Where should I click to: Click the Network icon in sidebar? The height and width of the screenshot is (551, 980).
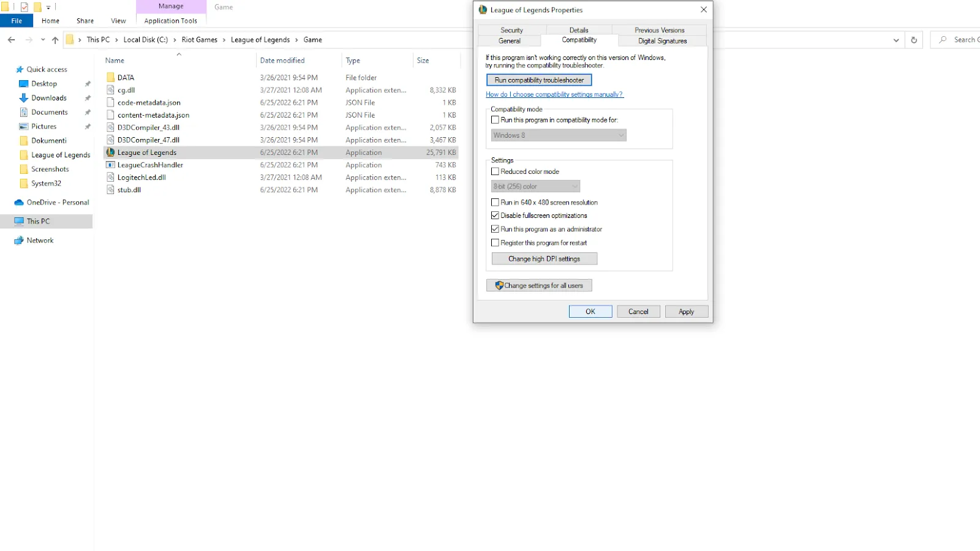tap(19, 241)
